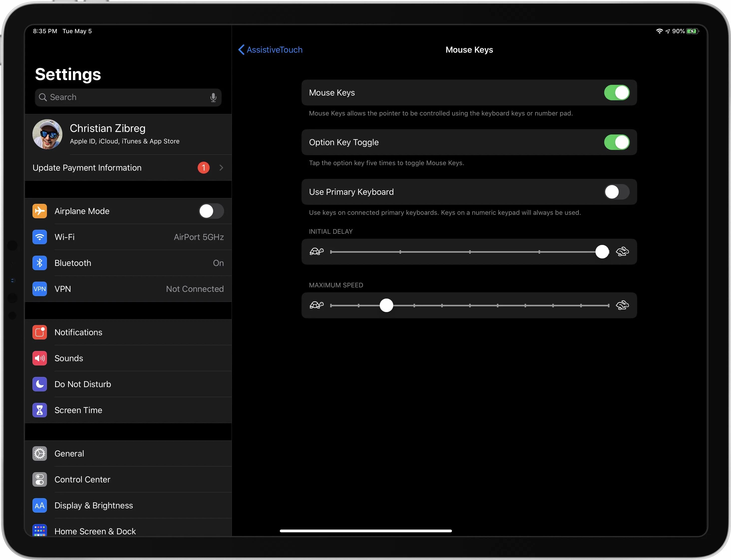The width and height of the screenshot is (731, 560).
Task: Go back to AssistiveTouch
Action: pos(271,50)
